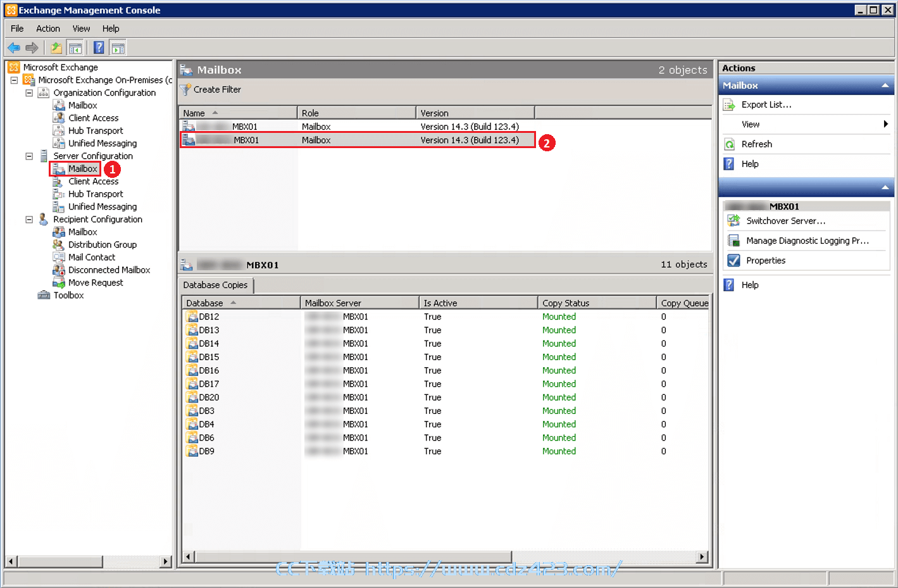Select the DB3 database row
Screen dimensions: 898x588
445,411
